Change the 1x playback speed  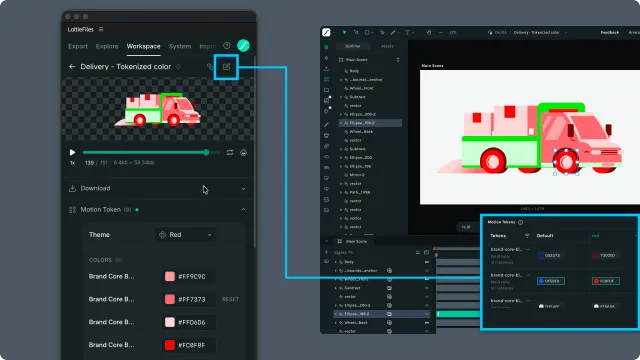pos(72,163)
